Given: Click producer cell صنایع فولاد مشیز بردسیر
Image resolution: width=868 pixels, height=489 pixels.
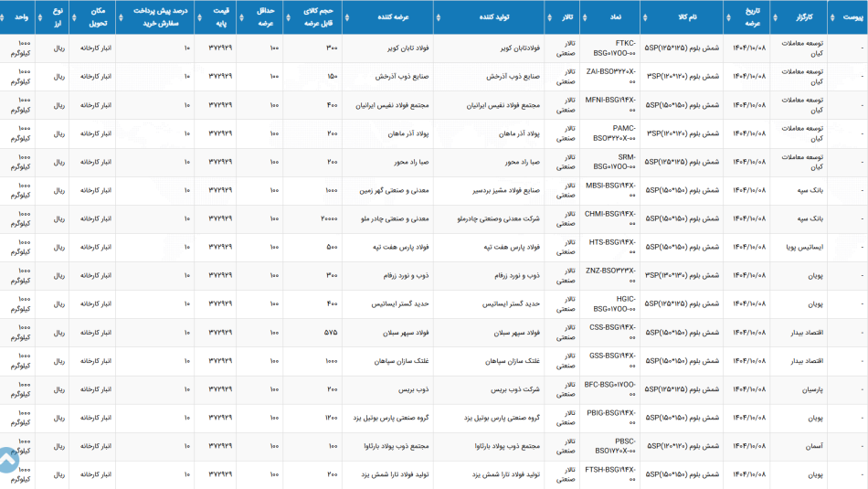Looking at the screenshot, I should 506,190.
